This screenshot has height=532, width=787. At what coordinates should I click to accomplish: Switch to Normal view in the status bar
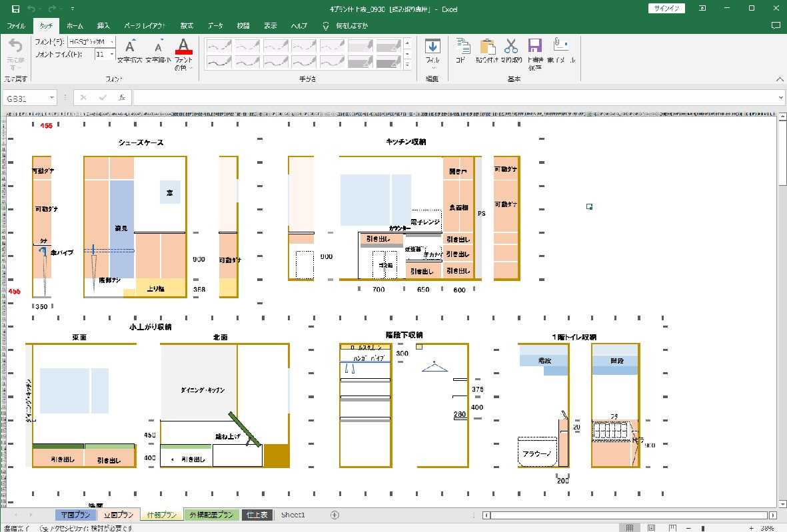click(x=629, y=528)
